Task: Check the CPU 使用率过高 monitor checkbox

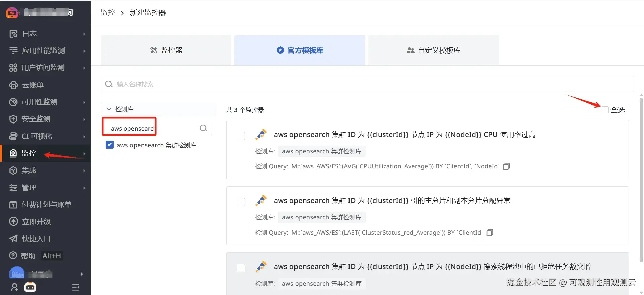Action: point(241,136)
